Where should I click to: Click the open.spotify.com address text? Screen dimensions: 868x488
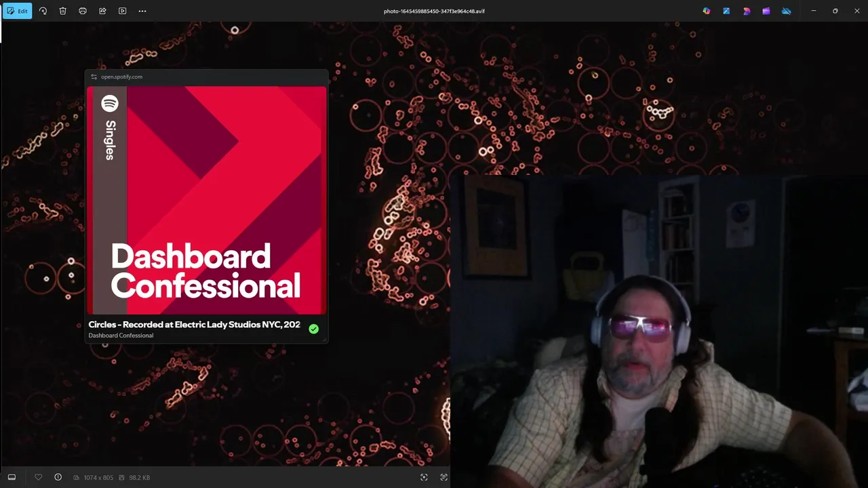point(121,77)
